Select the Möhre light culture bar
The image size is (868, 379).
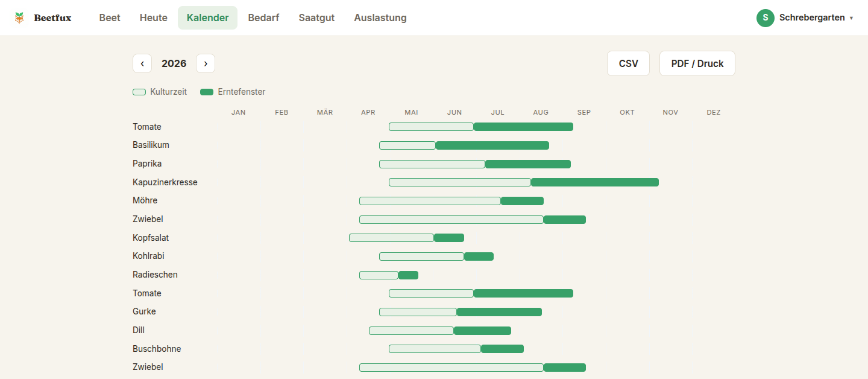point(430,201)
